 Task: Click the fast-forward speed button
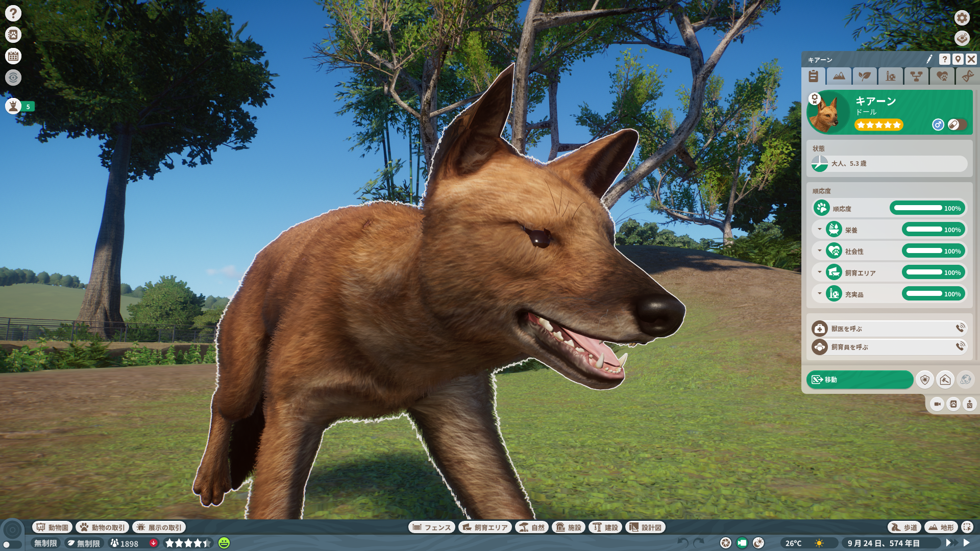951,543
